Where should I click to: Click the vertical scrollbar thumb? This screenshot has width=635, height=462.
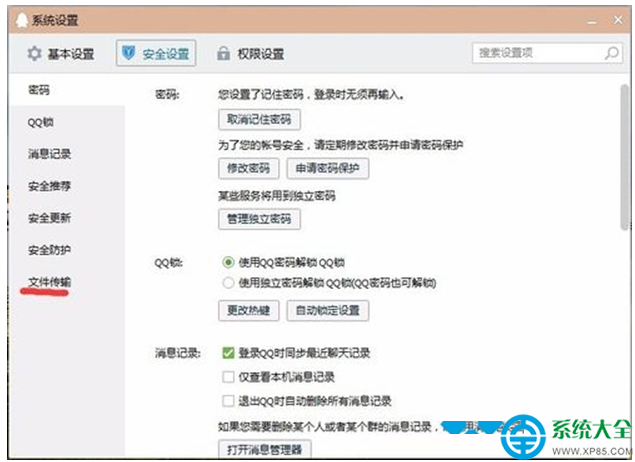625,157
